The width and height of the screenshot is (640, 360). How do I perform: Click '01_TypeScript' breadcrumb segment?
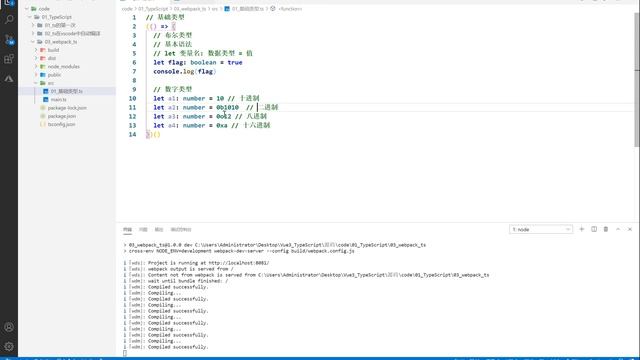(153, 9)
